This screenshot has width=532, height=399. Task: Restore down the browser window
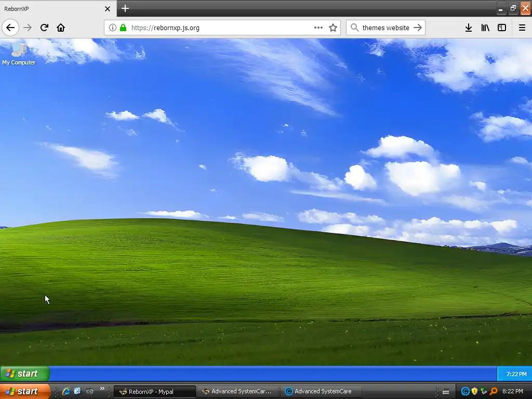click(513, 8)
